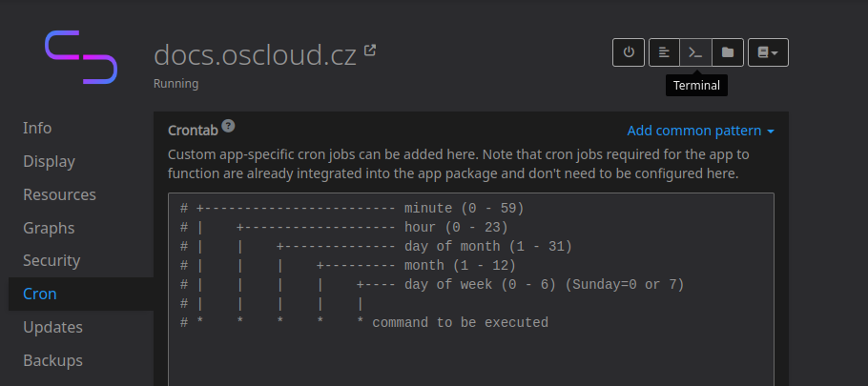Screen dimensions: 868x386
Task: Click the power button icon
Action: coord(629,52)
